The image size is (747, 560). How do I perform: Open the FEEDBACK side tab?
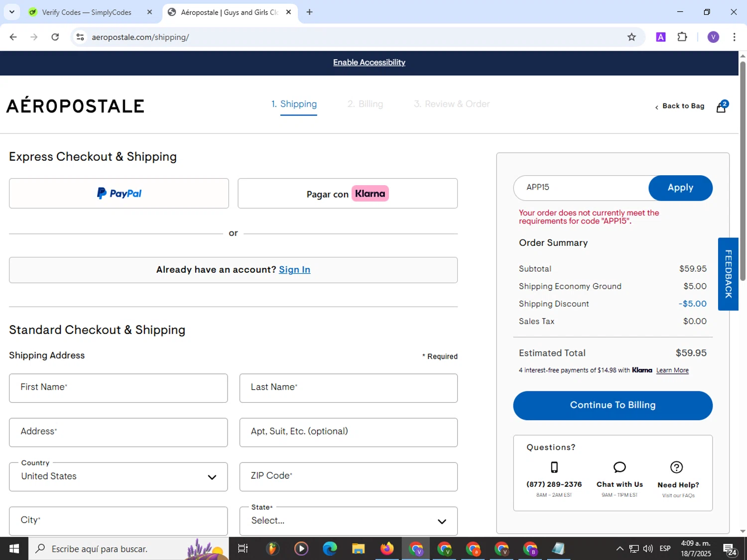point(728,274)
